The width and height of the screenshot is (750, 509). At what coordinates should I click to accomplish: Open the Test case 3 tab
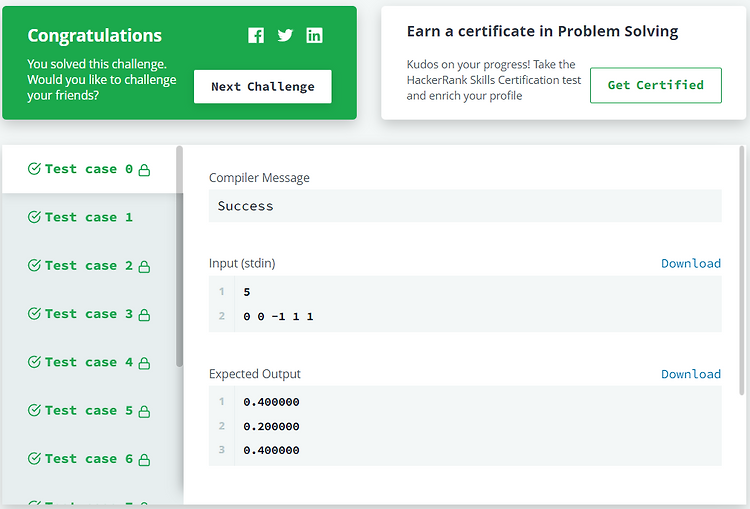[x=89, y=314]
